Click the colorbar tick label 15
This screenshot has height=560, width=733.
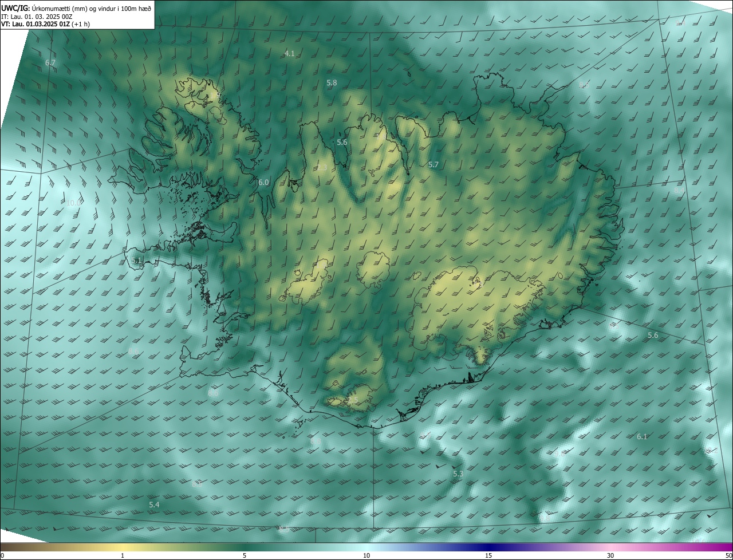point(488,556)
